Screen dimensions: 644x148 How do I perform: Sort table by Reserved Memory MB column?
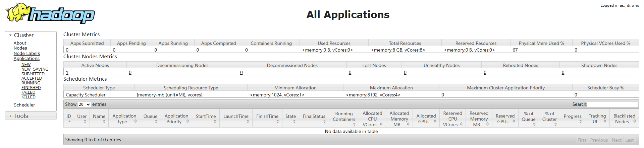click(479, 118)
